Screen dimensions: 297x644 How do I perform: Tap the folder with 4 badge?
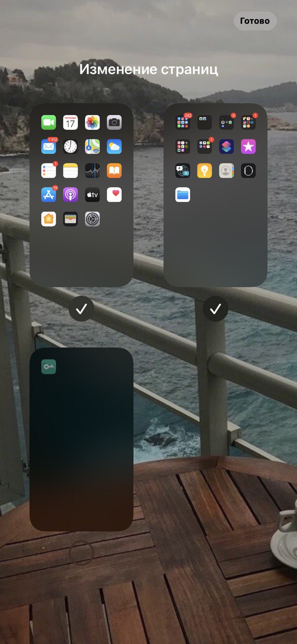(227, 122)
